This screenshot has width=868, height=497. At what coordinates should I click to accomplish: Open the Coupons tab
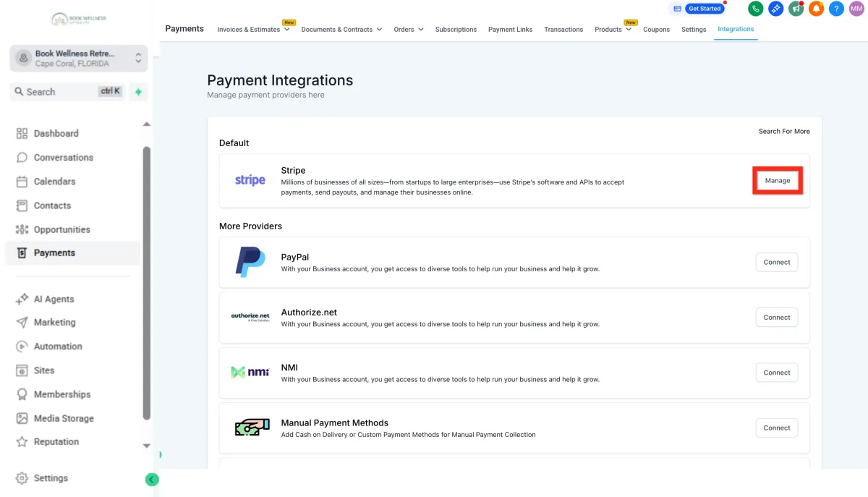[x=656, y=30]
